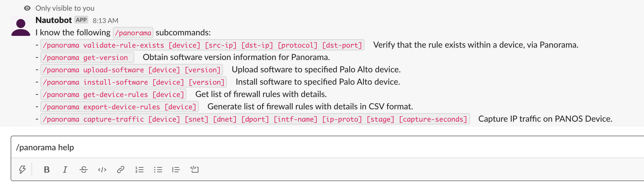The width and height of the screenshot is (644, 185).
Task: Click the message input containing /panorama help
Action: tap(327, 147)
